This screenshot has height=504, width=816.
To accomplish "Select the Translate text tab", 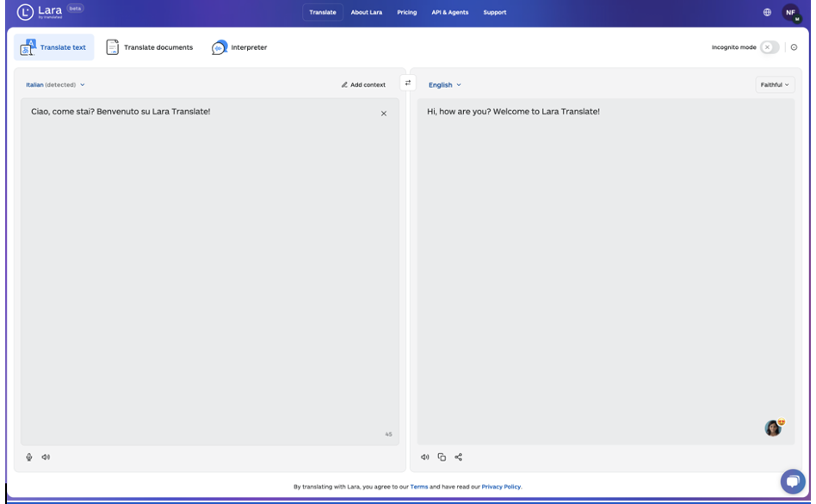I will point(53,47).
